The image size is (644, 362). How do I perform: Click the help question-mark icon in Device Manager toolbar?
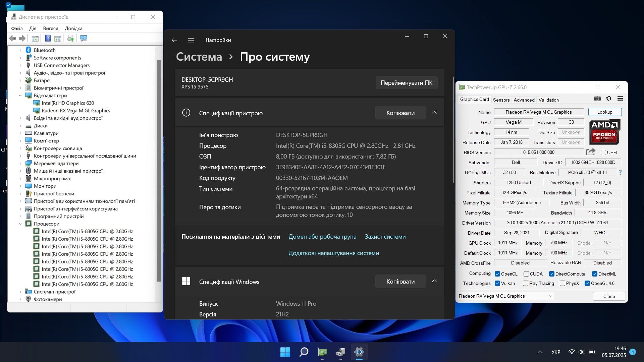click(48, 39)
